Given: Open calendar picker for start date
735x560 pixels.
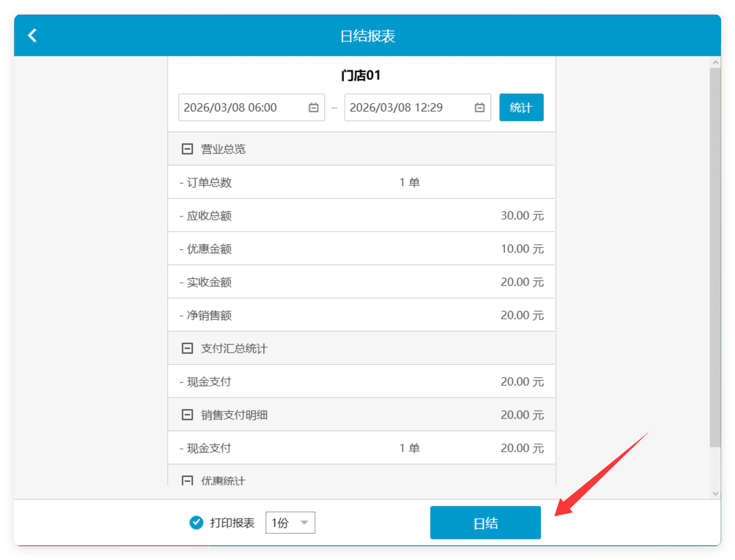Looking at the screenshot, I should tap(313, 108).
